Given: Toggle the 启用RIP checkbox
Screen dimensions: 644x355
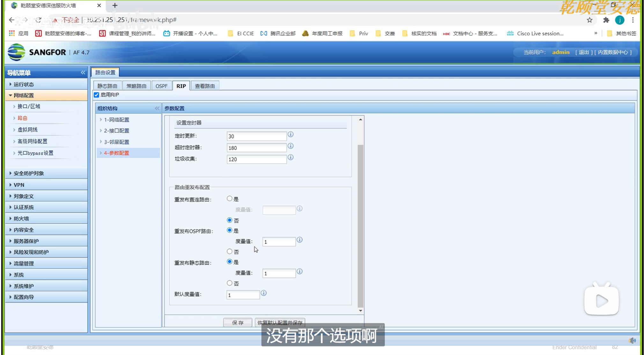Looking at the screenshot, I should [97, 95].
